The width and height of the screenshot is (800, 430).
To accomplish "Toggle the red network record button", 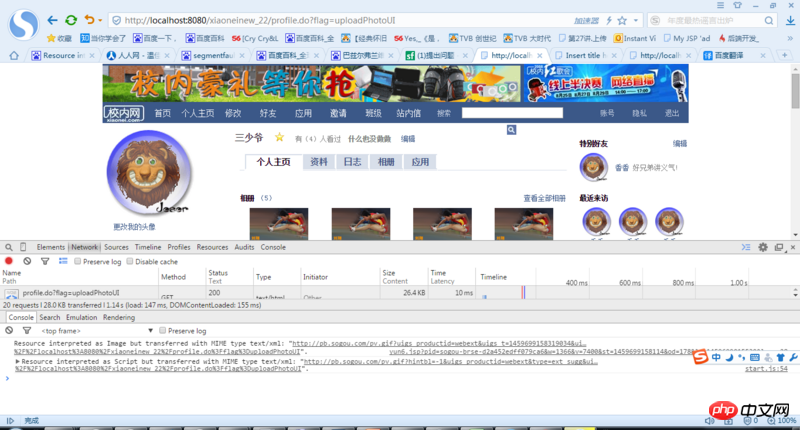I will (x=9, y=261).
